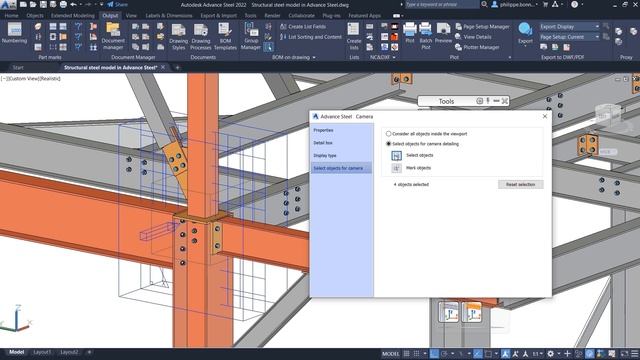Screen dimensions: 640x360
Task: Toggle snap mode dotted grid in status bar
Action: [x=416, y=353]
